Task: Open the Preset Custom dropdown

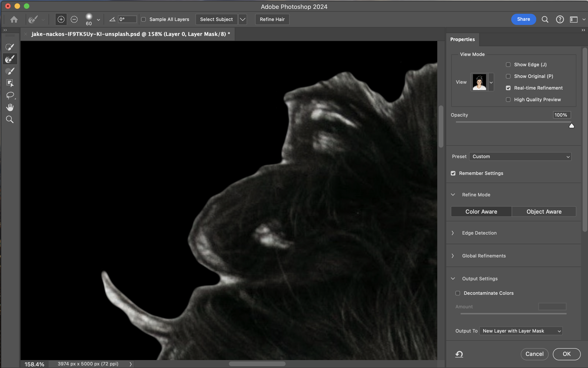Action: (x=520, y=156)
